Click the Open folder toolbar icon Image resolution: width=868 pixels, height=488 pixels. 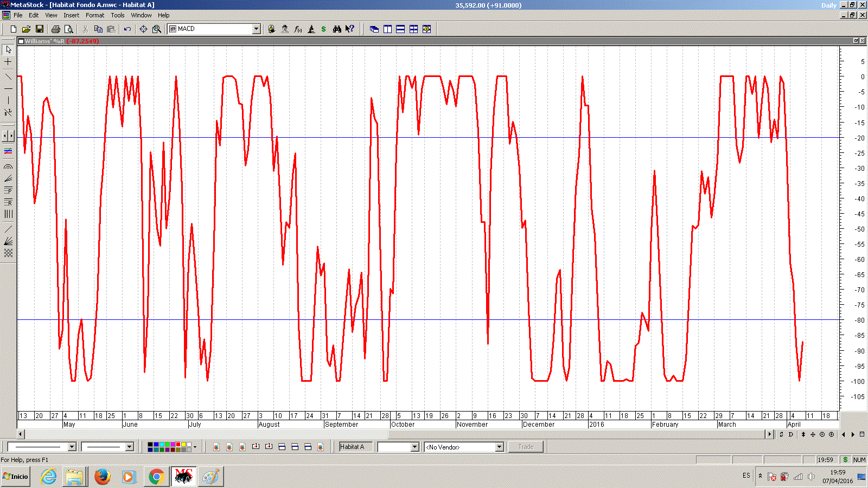click(x=26, y=29)
